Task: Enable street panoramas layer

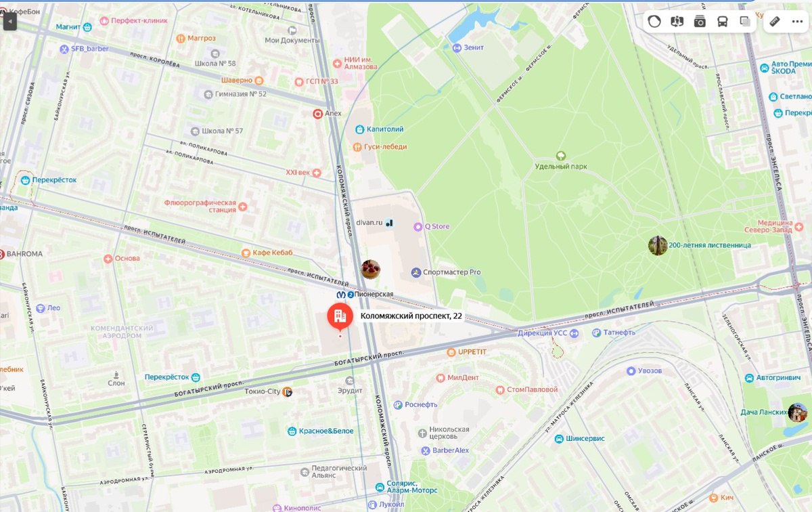Action: [x=677, y=22]
